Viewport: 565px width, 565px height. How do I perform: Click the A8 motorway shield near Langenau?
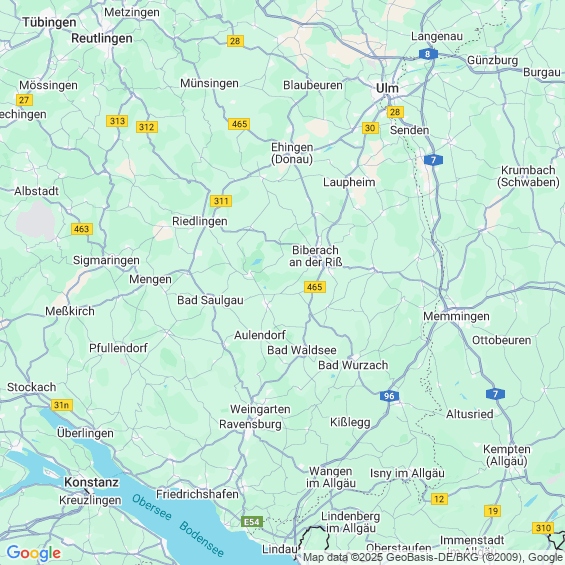428,54
